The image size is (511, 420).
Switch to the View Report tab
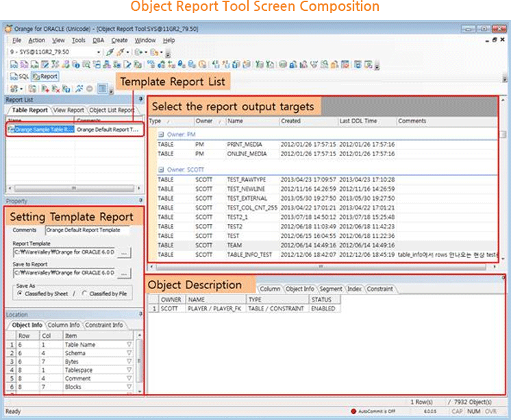coord(68,110)
